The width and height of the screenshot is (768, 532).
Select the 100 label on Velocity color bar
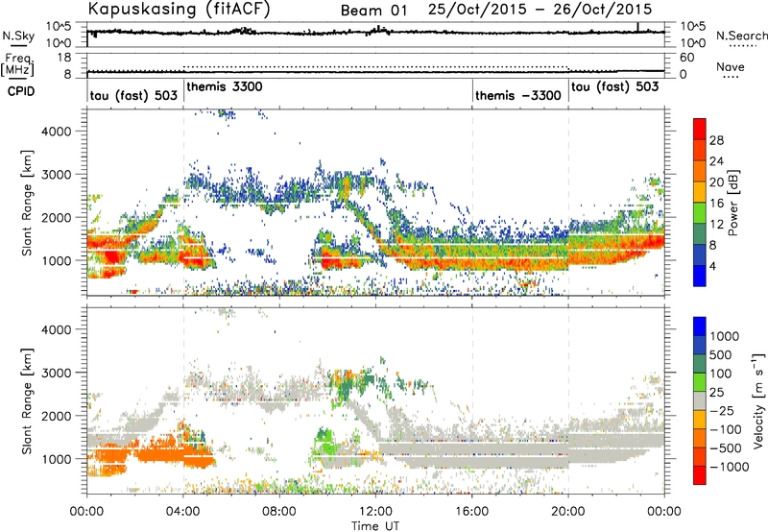[x=721, y=374]
